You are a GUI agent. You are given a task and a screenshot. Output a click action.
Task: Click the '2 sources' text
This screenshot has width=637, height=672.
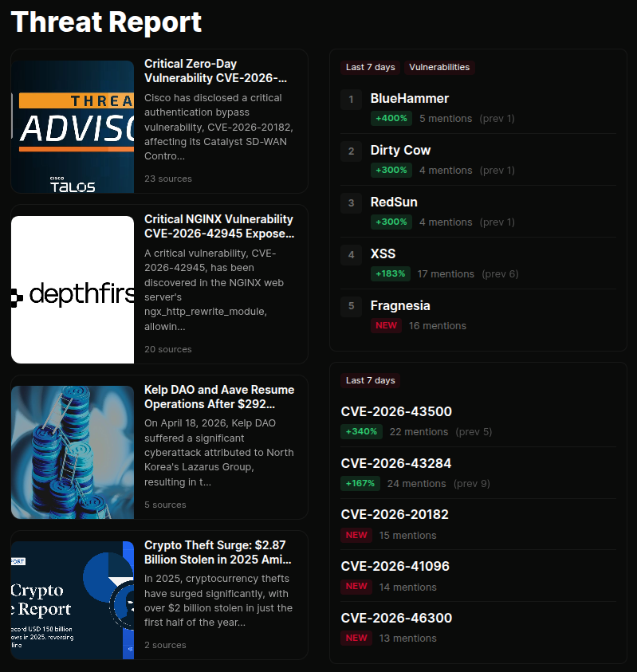pyautogui.click(x=165, y=645)
